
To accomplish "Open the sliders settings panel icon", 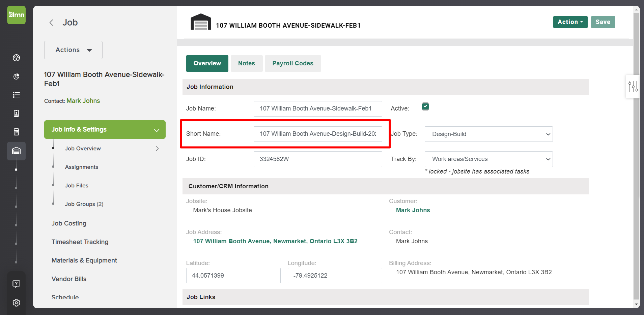I will [633, 87].
